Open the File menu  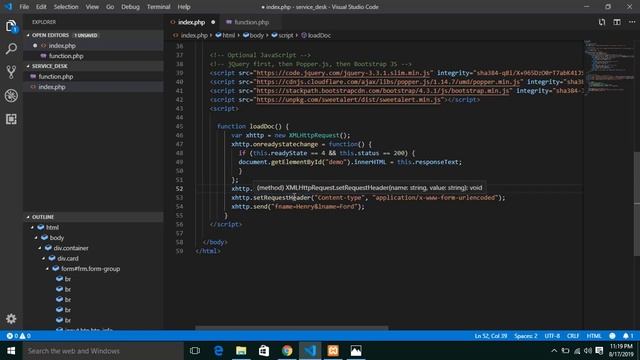tap(24, 7)
